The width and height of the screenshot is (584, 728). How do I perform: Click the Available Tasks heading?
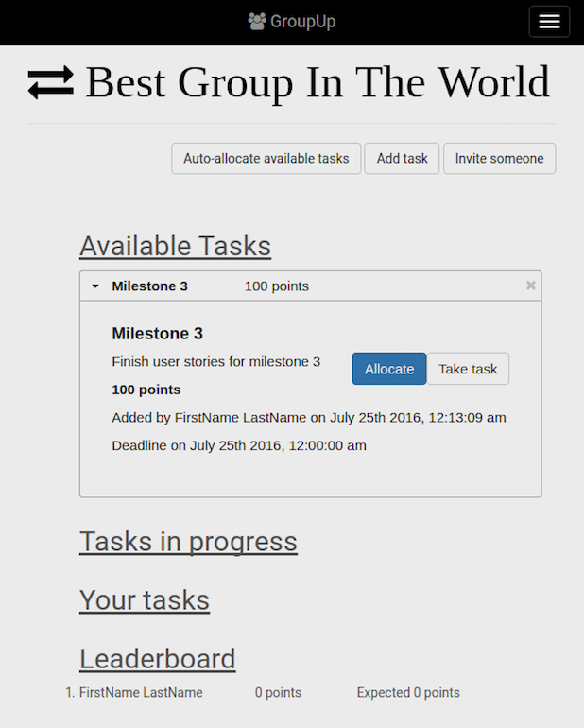pos(176,246)
